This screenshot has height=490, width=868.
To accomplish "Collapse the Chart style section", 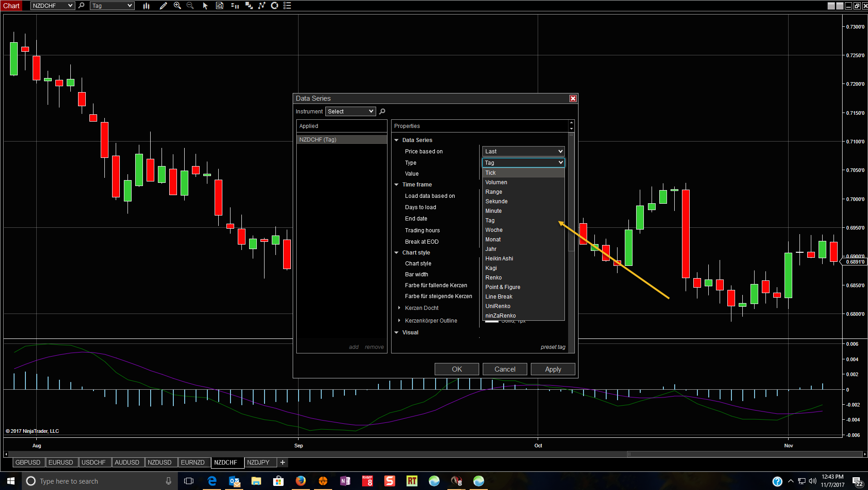I will click(x=397, y=253).
